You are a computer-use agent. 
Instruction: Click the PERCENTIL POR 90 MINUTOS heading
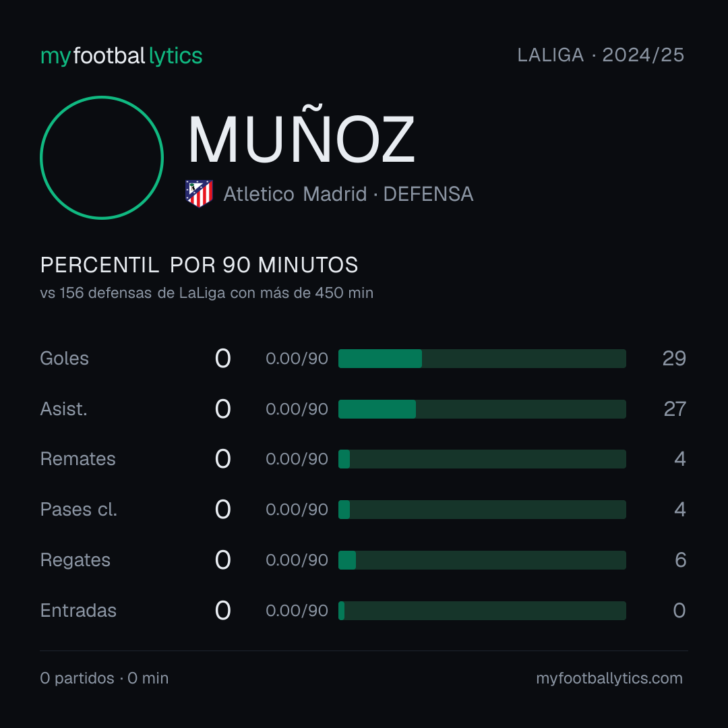[x=199, y=265]
